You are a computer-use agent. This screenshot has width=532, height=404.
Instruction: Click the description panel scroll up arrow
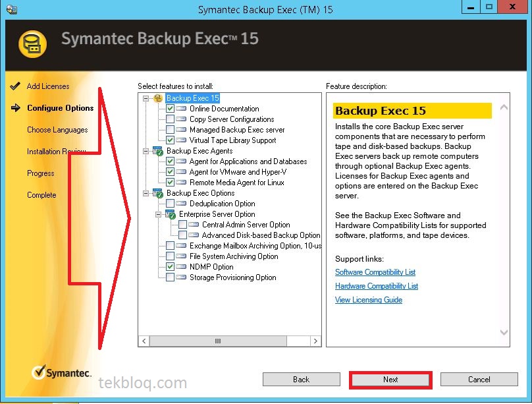[504, 107]
